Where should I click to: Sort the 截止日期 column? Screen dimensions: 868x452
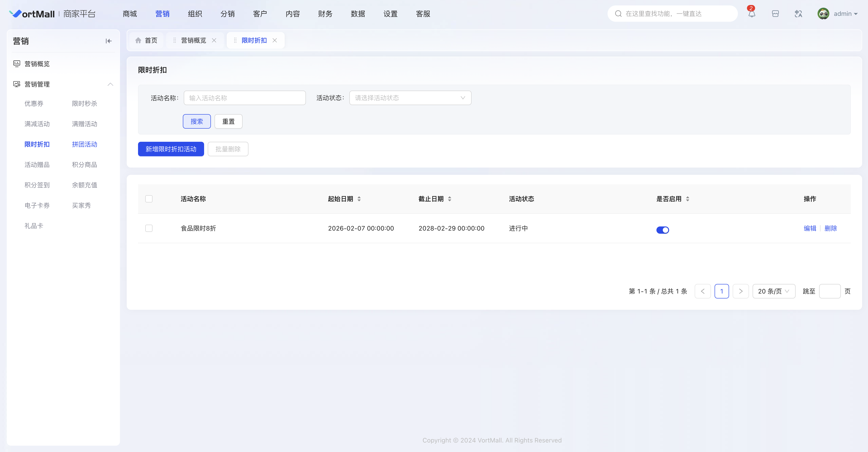point(449,199)
